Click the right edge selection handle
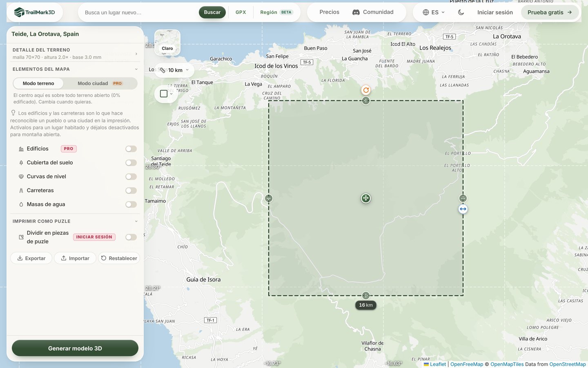Screen dimensions: 588x368 (x=463, y=198)
